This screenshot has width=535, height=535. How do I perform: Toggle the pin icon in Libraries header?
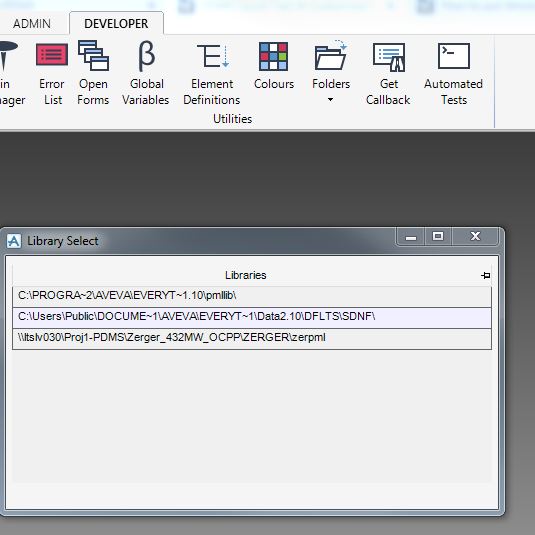486,275
